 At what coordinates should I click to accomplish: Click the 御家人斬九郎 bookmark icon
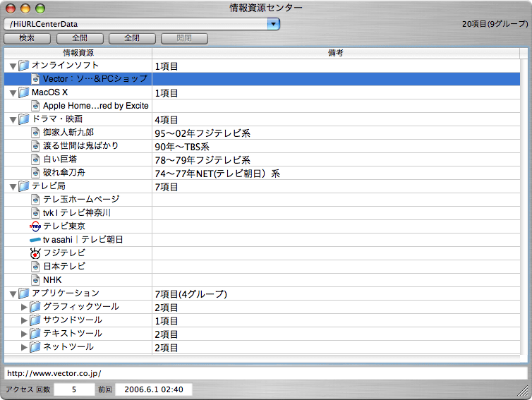point(35,133)
